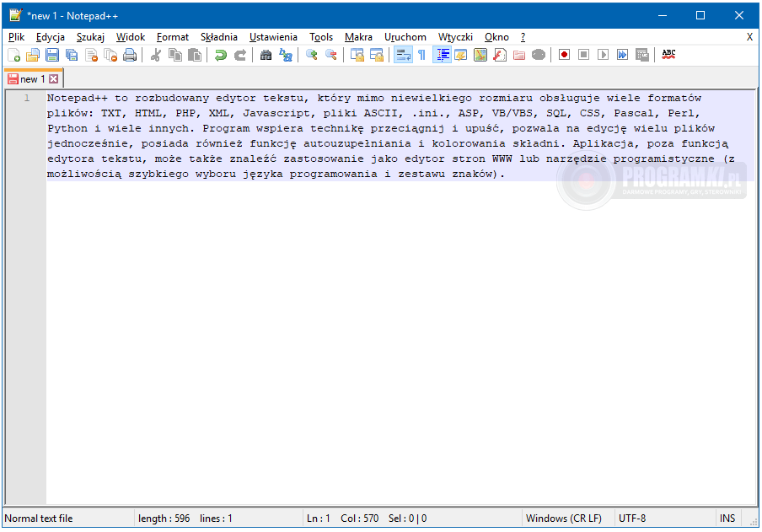This screenshot has width=762, height=532.
Task: Toggle synchronized vertical scrolling icon
Action: pos(357,55)
